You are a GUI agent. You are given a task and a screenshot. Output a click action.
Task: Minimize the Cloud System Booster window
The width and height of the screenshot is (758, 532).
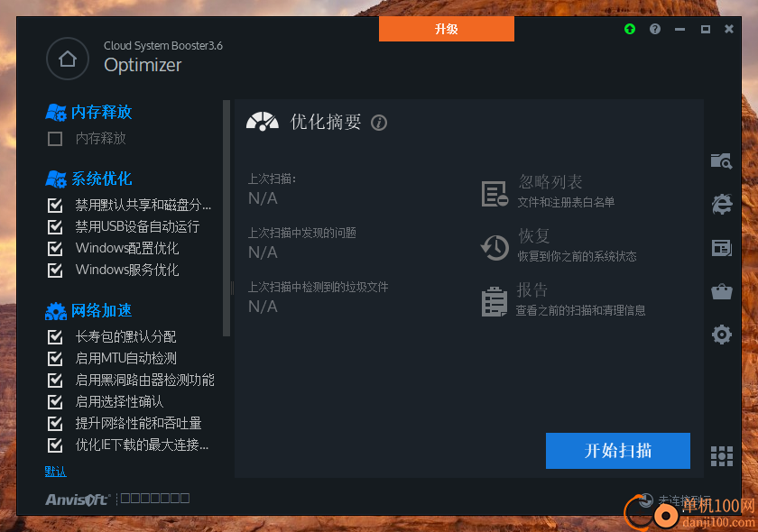pyautogui.click(x=680, y=29)
